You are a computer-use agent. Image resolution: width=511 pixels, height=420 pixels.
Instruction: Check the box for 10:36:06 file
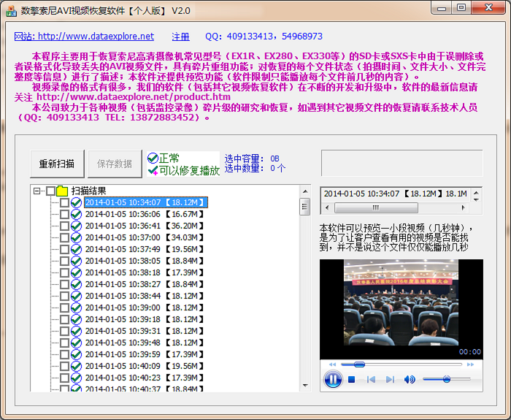pos(64,214)
